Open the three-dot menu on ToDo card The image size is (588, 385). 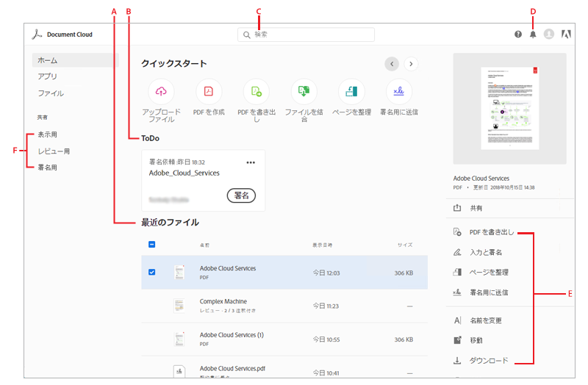(x=251, y=162)
